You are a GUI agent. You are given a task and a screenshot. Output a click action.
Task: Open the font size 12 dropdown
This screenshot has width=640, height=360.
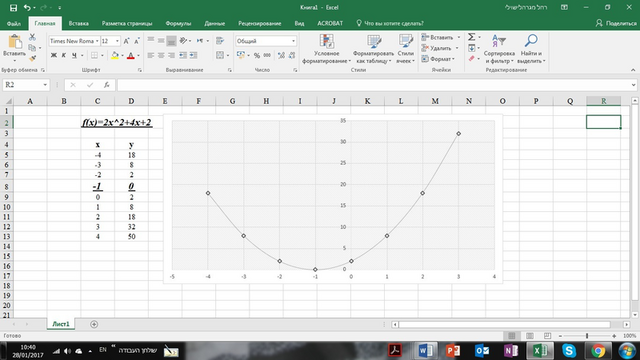[x=118, y=41]
